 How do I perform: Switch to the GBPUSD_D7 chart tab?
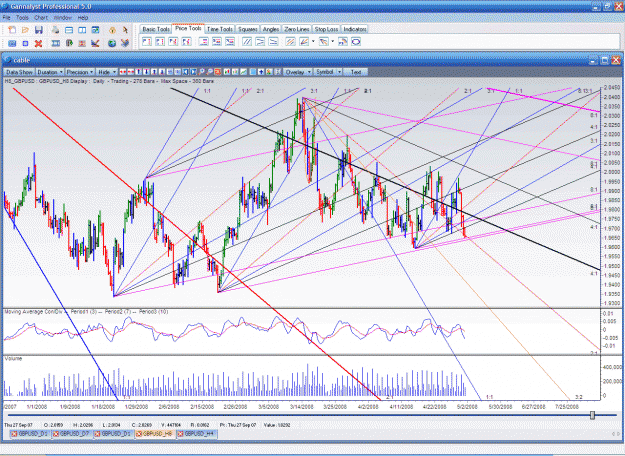tap(72, 434)
